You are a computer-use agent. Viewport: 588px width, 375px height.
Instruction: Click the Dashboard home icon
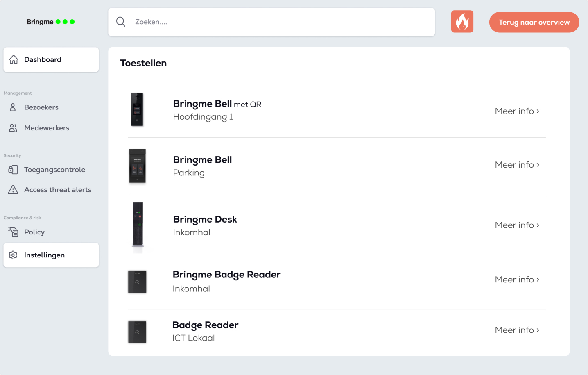[14, 59]
